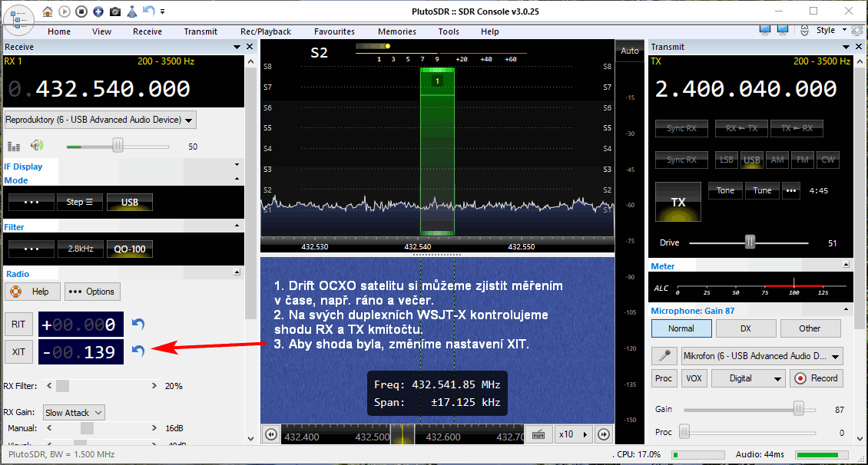Click the stop radio icon in title toolbar
This screenshot has width=868, height=465.
pyautogui.click(x=81, y=12)
